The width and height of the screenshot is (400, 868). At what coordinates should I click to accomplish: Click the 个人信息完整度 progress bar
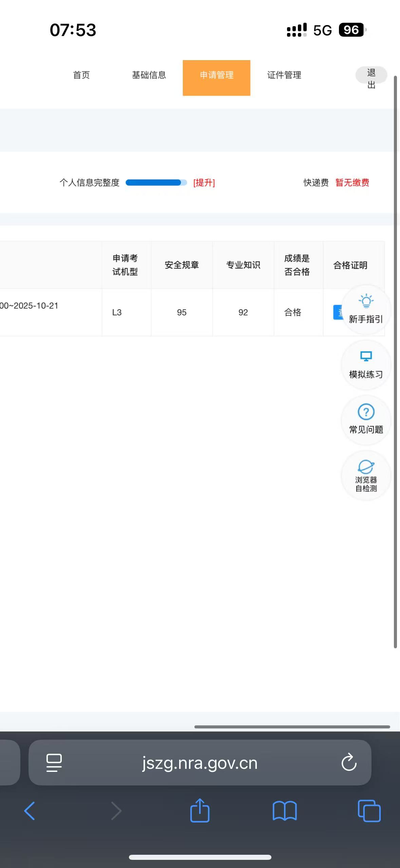[156, 183]
